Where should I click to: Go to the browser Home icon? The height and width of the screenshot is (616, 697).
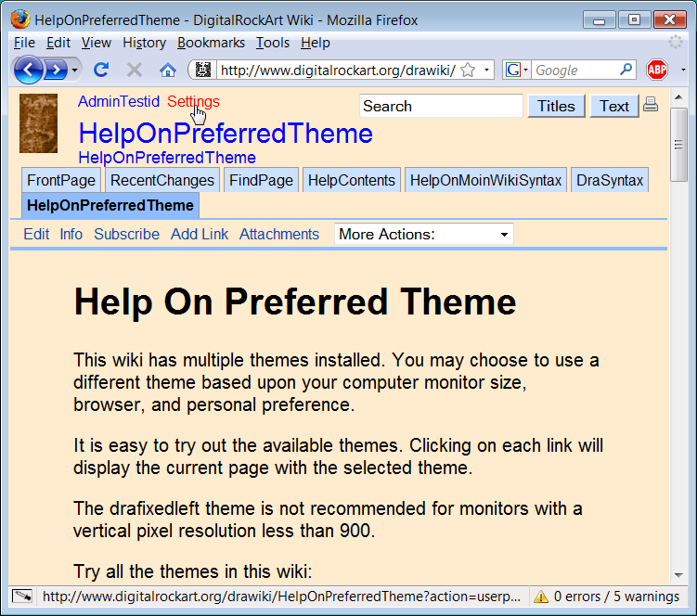click(168, 70)
